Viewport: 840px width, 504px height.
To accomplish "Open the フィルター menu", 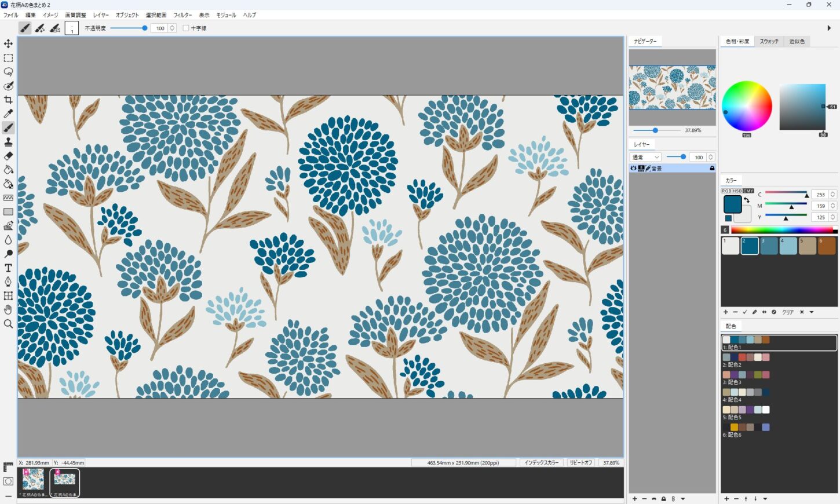I will [182, 15].
